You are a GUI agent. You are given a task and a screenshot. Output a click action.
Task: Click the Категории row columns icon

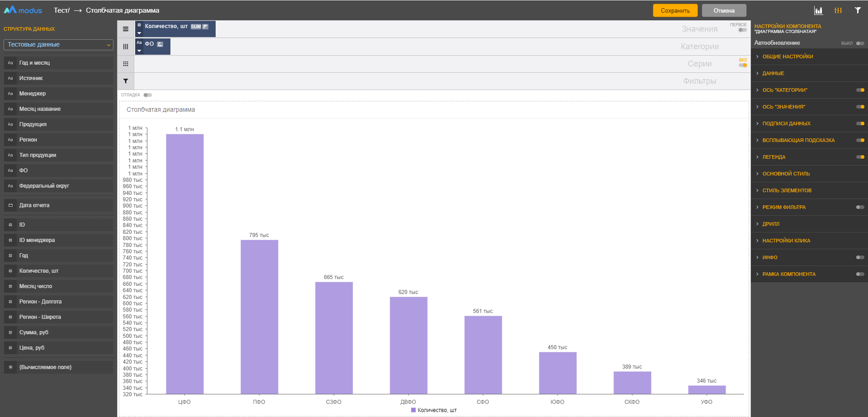(126, 47)
